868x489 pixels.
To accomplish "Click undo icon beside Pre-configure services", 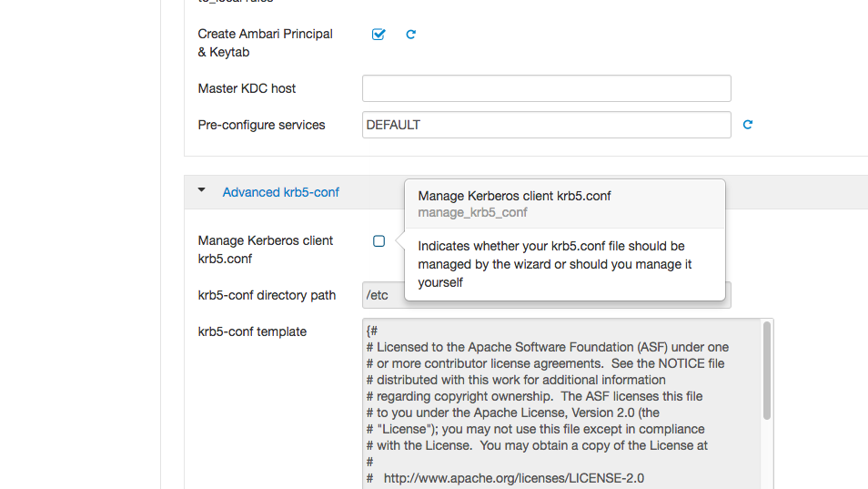I will (748, 125).
